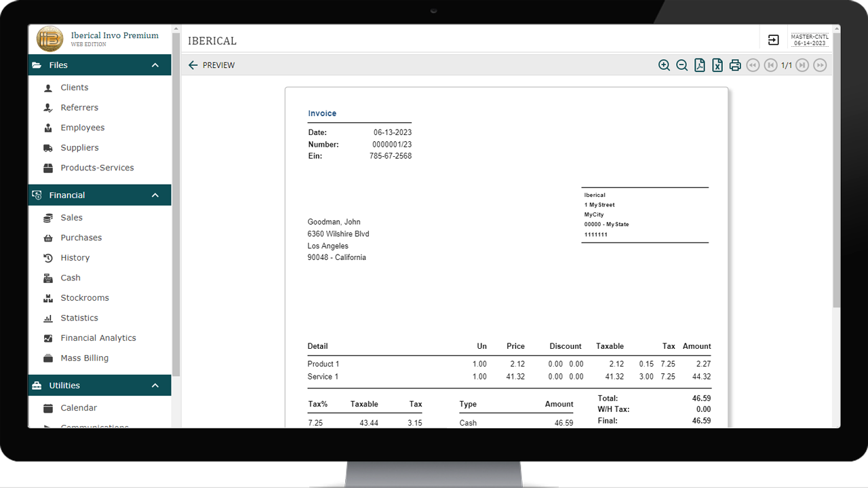868x488 pixels.
Task: Print the invoice
Action: pos(734,65)
